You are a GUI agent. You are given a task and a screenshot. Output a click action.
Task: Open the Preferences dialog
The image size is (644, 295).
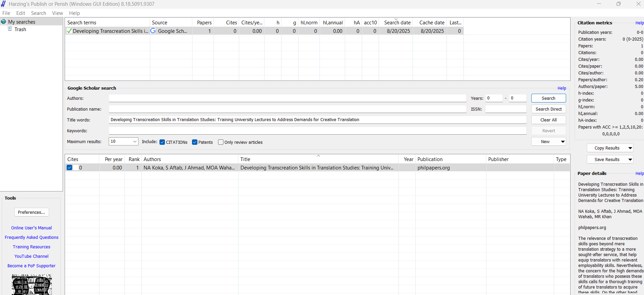pos(31,212)
